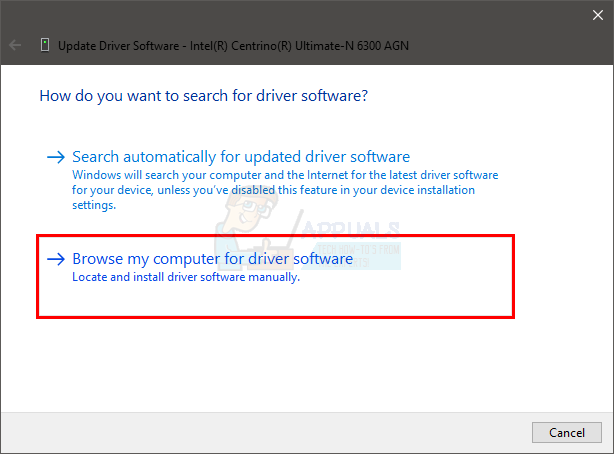Click the network adapter device icon
Image resolution: width=614 pixels, height=454 pixels.
pyautogui.click(x=45, y=45)
